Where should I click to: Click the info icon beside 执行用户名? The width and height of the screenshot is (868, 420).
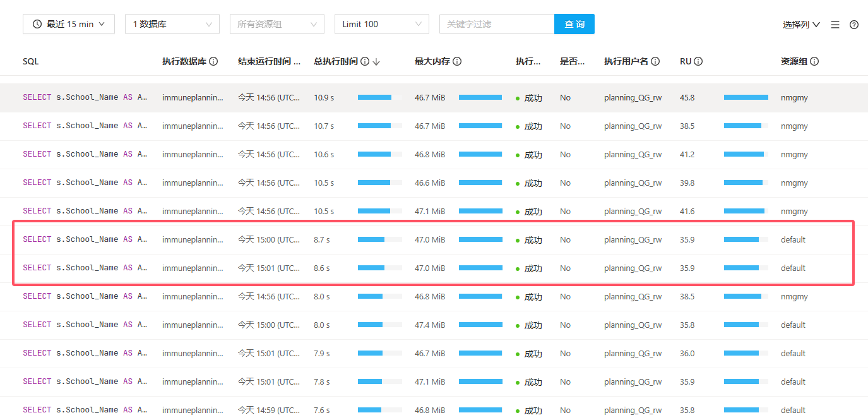tap(655, 62)
